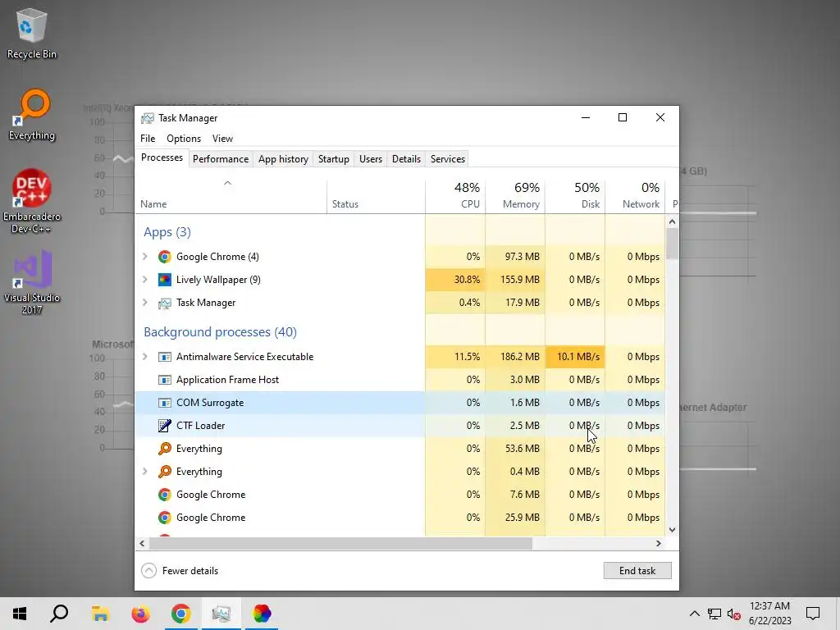This screenshot has height=630, width=840.
Task: Click the End task button
Action: [637, 571]
